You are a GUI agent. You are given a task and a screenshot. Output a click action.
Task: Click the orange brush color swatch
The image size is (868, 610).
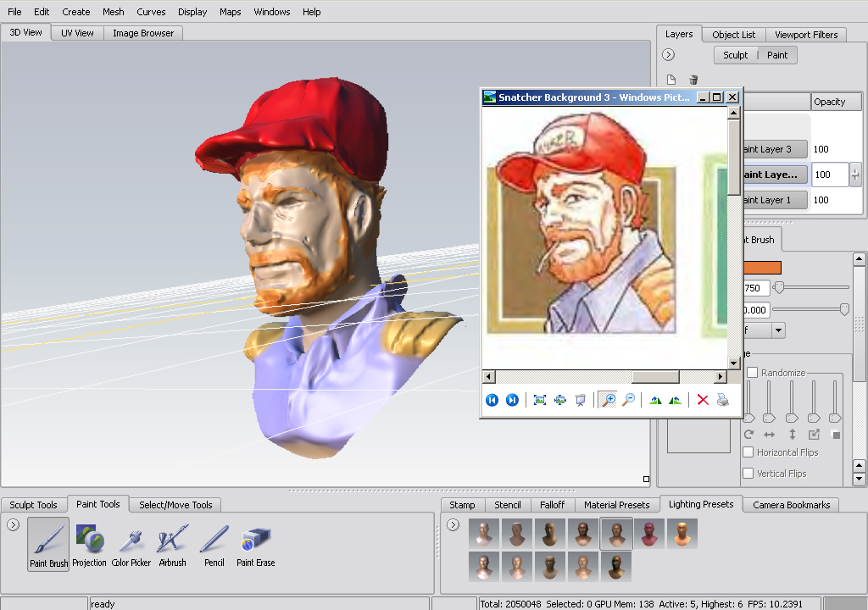(x=762, y=268)
